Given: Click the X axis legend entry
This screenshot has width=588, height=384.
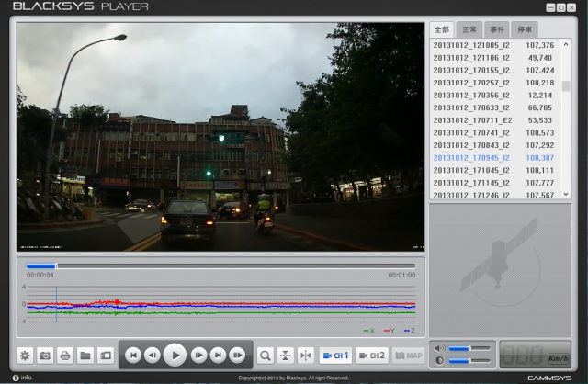Looking at the screenshot, I should (x=369, y=331).
